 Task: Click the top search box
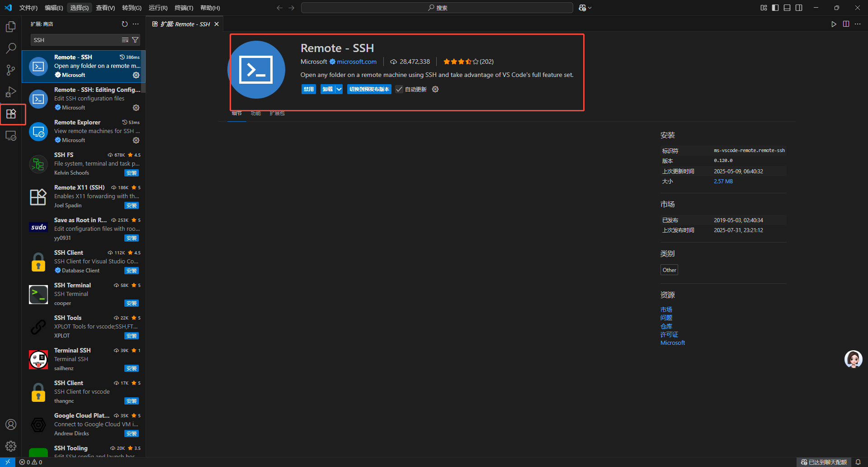click(x=437, y=8)
